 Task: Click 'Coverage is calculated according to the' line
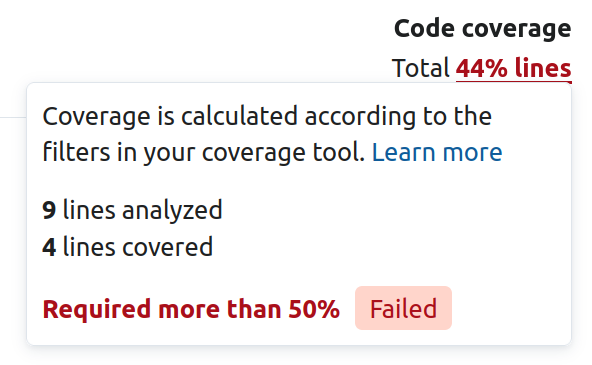click(267, 116)
